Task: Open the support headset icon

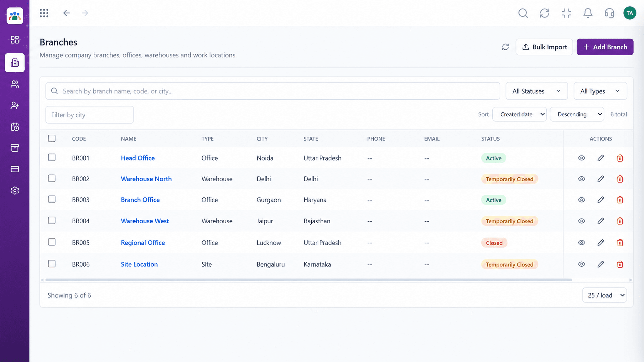Action: (x=609, y=13)
